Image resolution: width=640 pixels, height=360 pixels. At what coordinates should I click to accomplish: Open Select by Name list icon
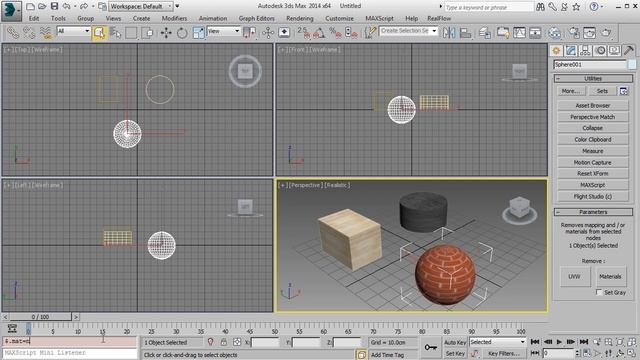click(115, 33)
